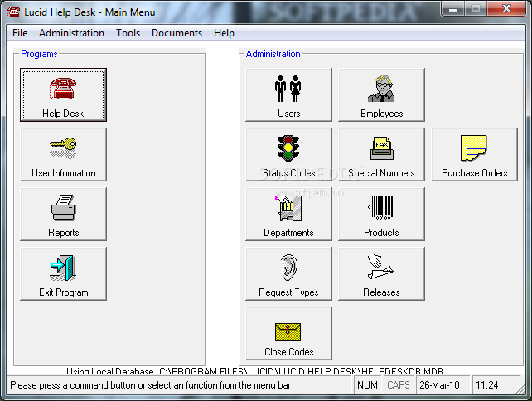Open Releases via the hand and paper icon
Screen dimensions: 532x401
[381, 273]
